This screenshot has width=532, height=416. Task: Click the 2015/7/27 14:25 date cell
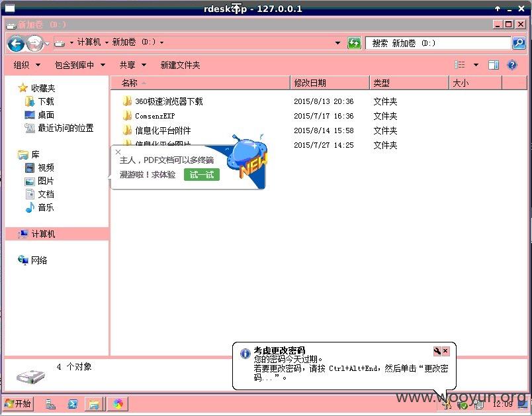coord(324,145)
